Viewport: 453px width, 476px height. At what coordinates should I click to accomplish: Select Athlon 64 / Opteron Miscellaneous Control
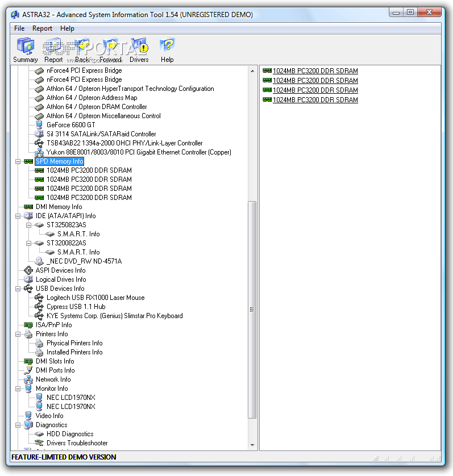[103, 116]
